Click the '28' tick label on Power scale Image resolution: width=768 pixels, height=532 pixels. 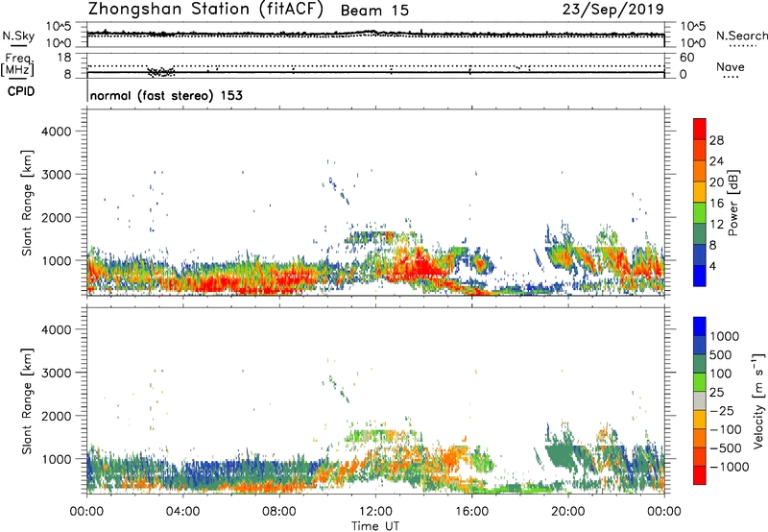click(x=716, y=140)
